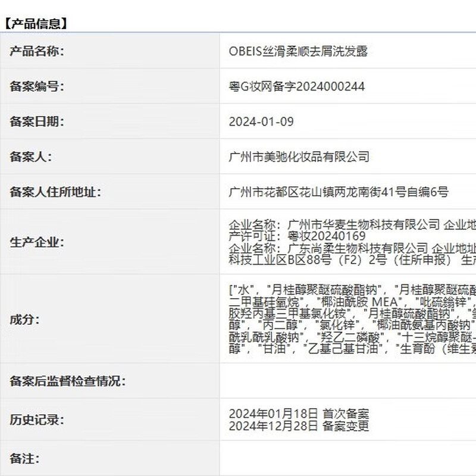
Task: Click the 备案人住所地址 row label
Action: 55,192
